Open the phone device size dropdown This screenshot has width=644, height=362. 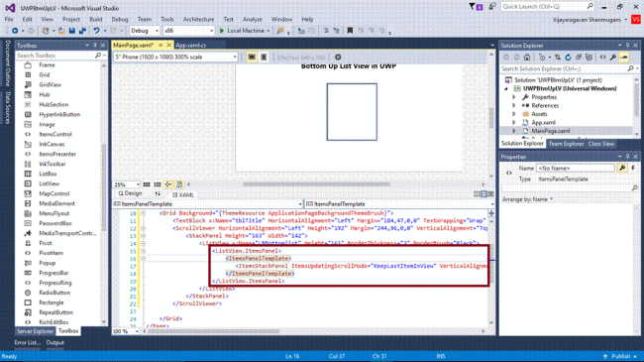point(175,58)
